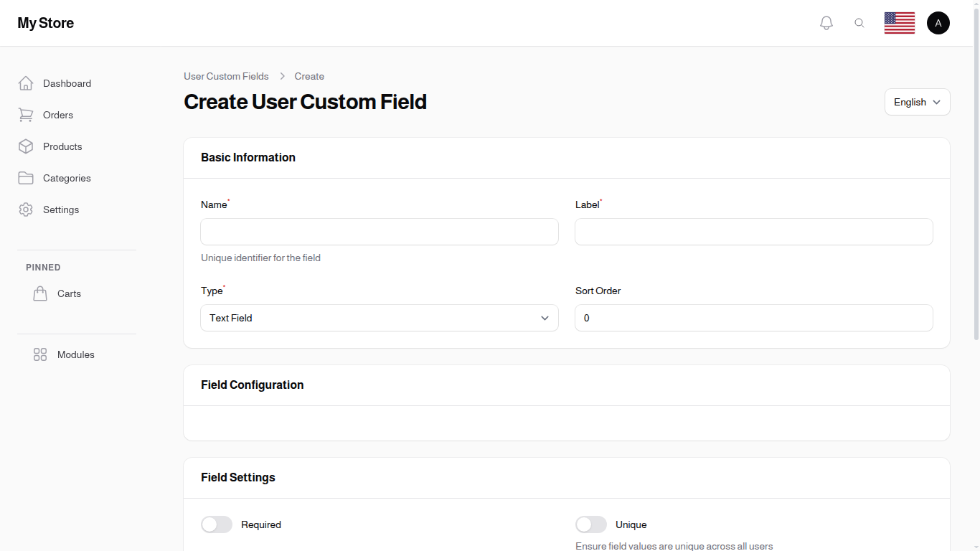
Task: Navigate to User Custom Fields breadcrumb
Action: tap(226, 76)
